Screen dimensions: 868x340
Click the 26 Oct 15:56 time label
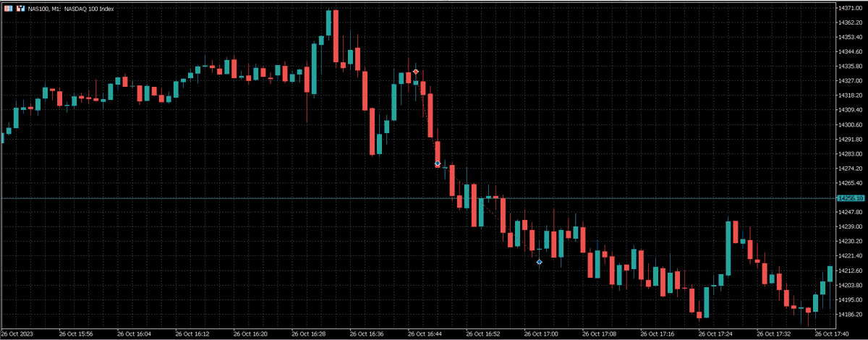[77, 334]
